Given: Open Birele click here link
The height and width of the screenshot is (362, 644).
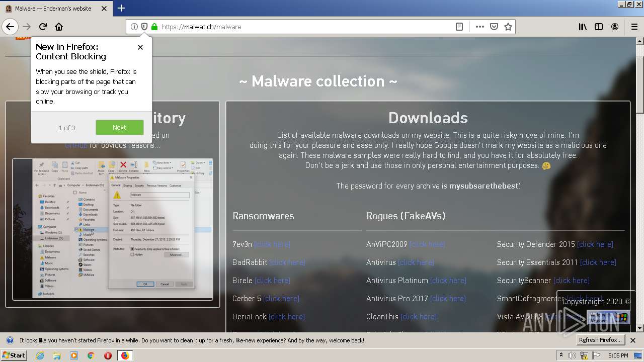Looking at the screenshot, I should point(273,281).
